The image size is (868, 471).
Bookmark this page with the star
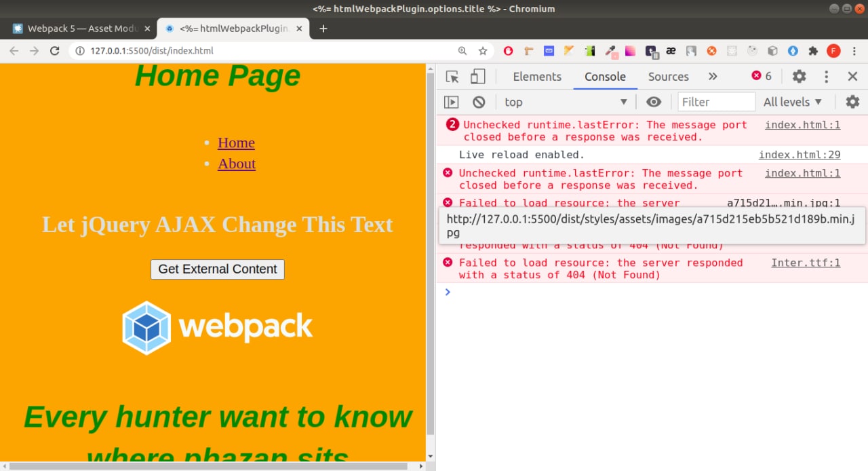tap(483, 51)
